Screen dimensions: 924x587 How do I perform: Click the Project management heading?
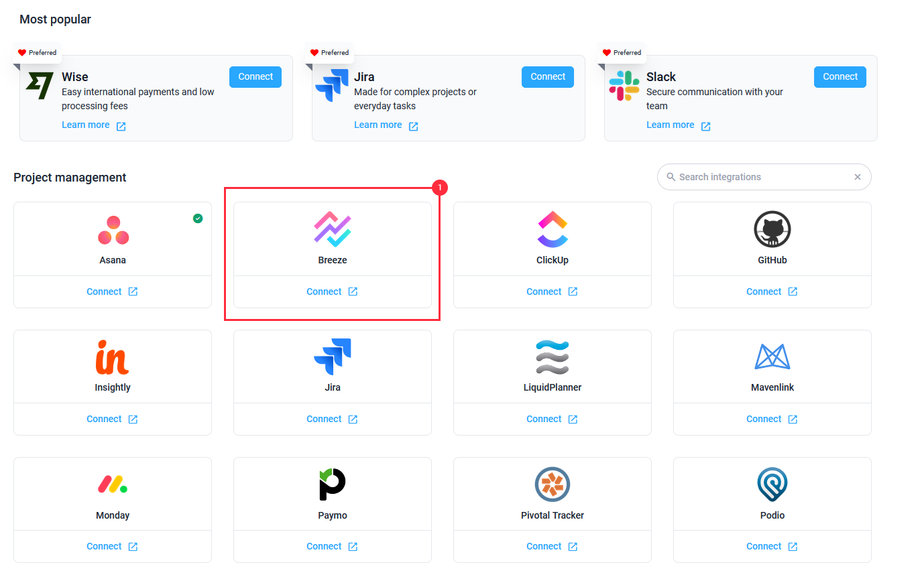coord(70,178)
